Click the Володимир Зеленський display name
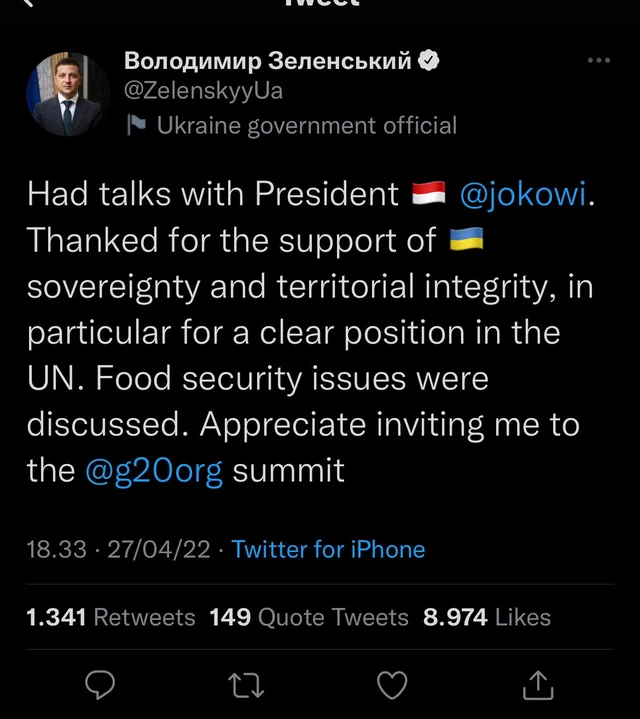Screen dimensions: 640x719 click(267, 61)
